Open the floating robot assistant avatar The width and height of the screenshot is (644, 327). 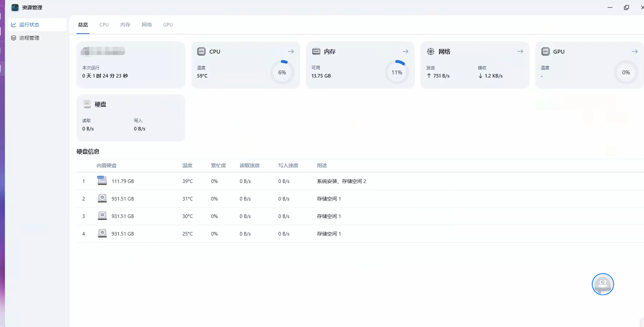coord(602,284)
